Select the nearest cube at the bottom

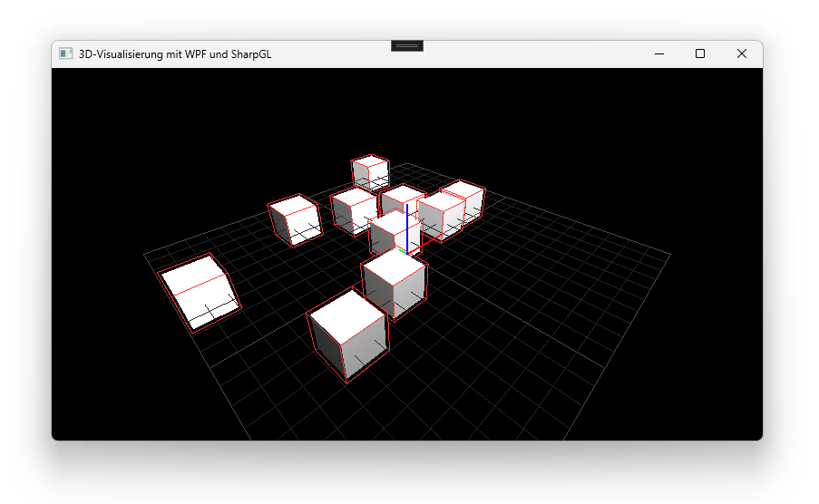(x=348, y=334)
